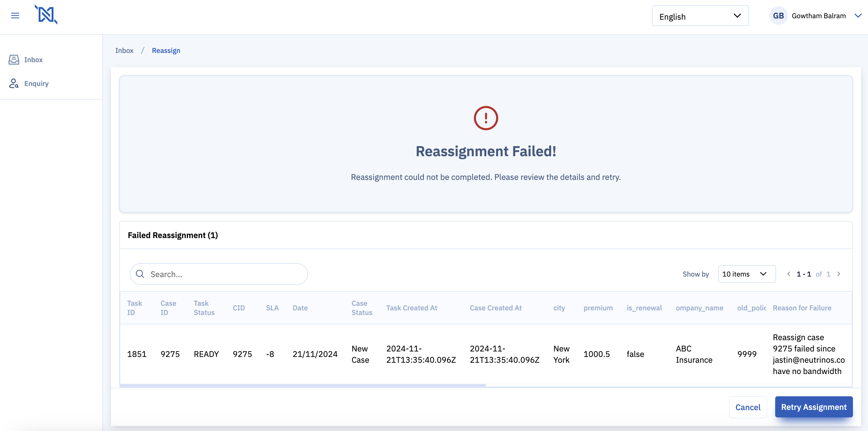Focus the Search input field
Screen dimensions: 868x431
[x=219, y=274]
